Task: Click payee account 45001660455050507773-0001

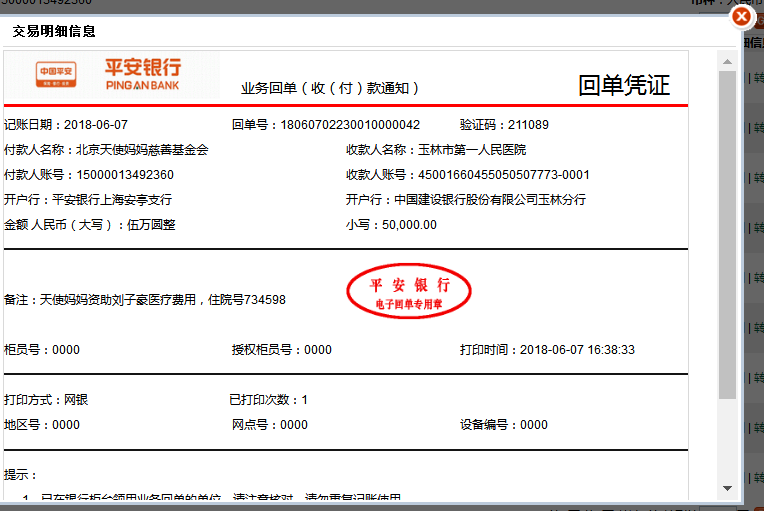Action: click(504, 174)
